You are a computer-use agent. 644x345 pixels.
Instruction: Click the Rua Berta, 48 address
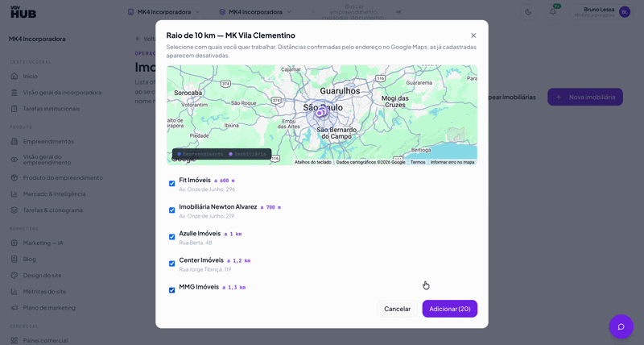click(196, 243)
